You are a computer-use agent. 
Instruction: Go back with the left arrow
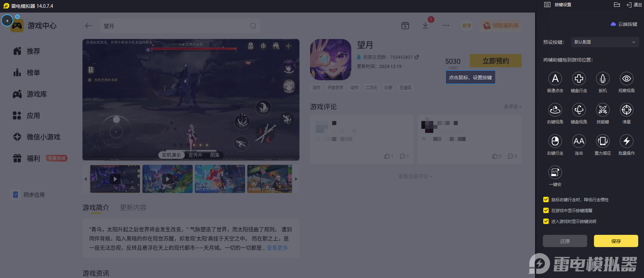tap(88, 26)
